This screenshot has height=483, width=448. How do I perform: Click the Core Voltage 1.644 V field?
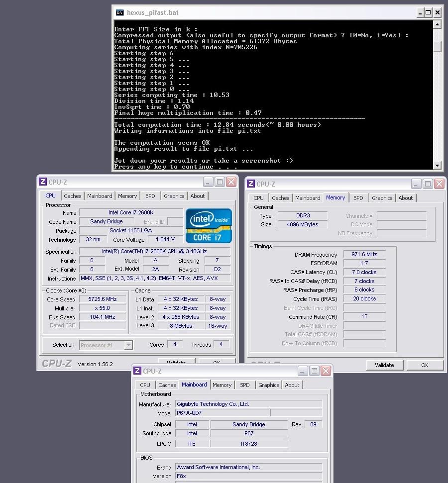tap(165, 239)
